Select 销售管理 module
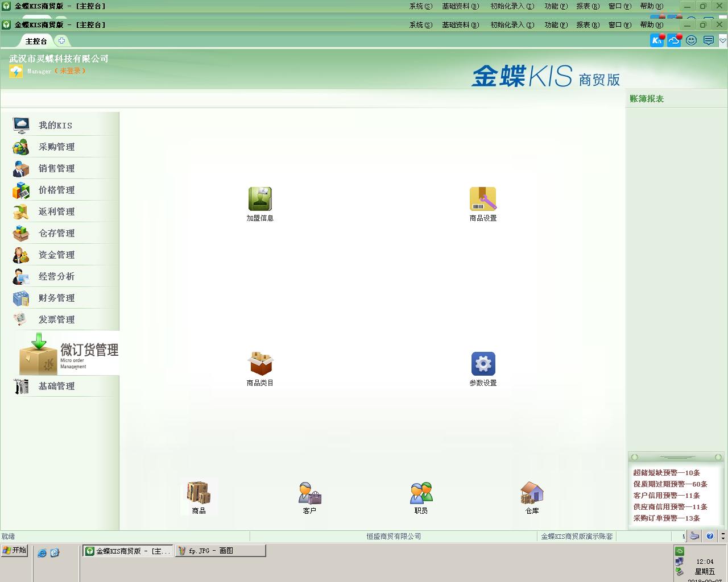This screenshot has height=582, width=728. coord(60,168)
